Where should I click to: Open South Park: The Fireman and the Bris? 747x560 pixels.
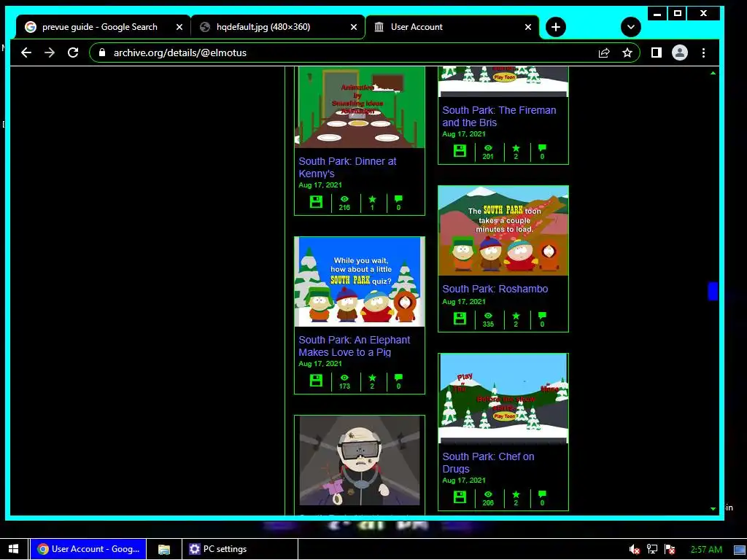[x=499, y=116]
